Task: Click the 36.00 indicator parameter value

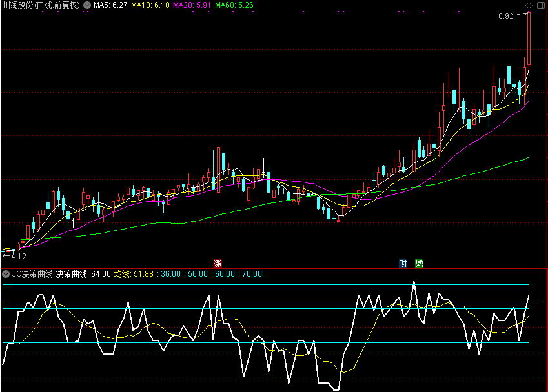Action: (171, 274)
